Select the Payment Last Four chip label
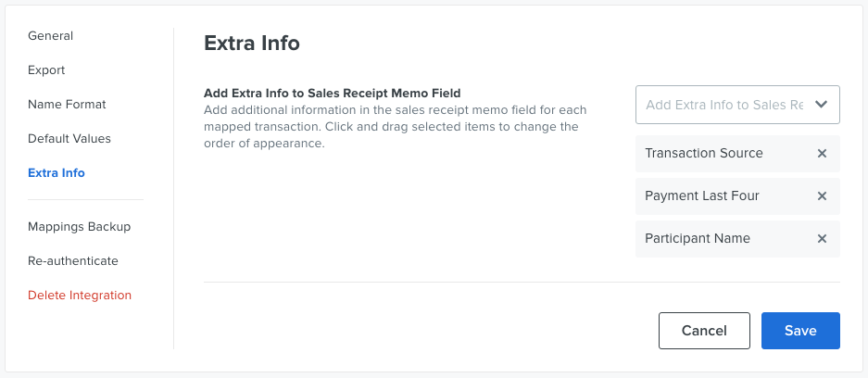 pos(702,195)
